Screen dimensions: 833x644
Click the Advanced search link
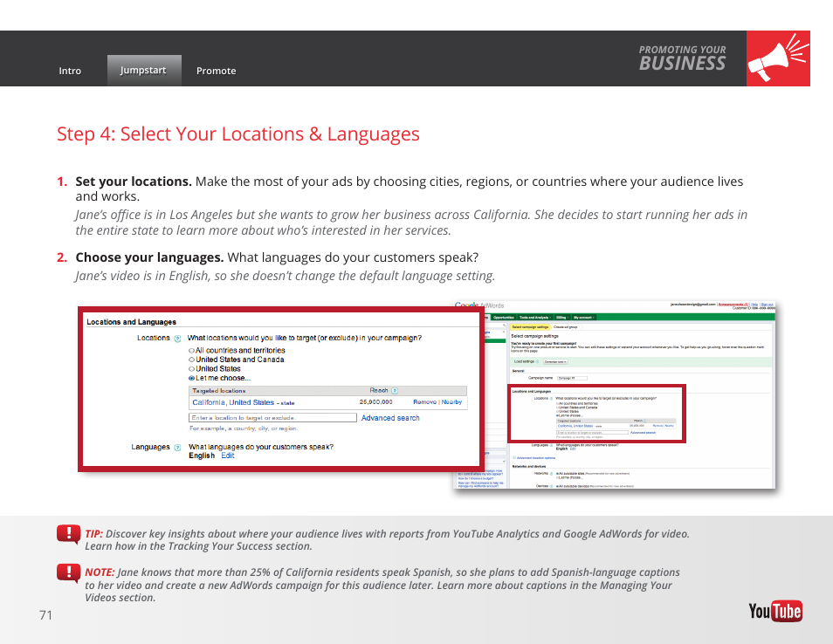click(390, 418)
